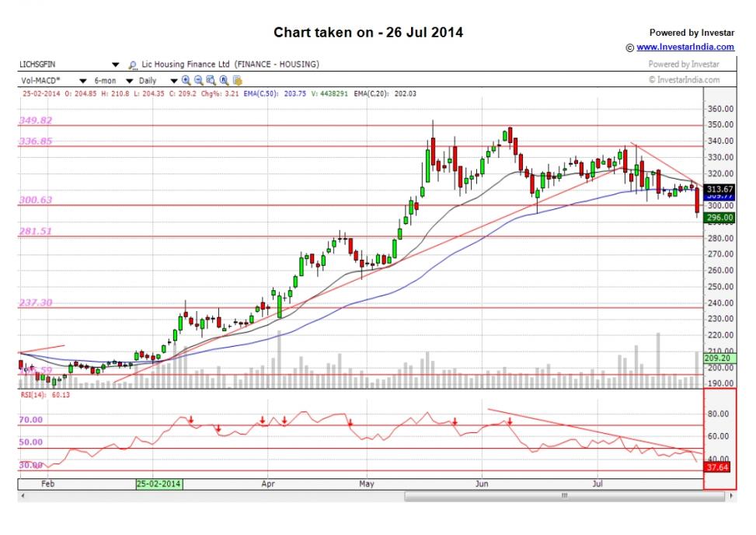Click the 'RSI(14): 60.13' indicator label
This screenshot has width=756, height=535.
point(45,395)
